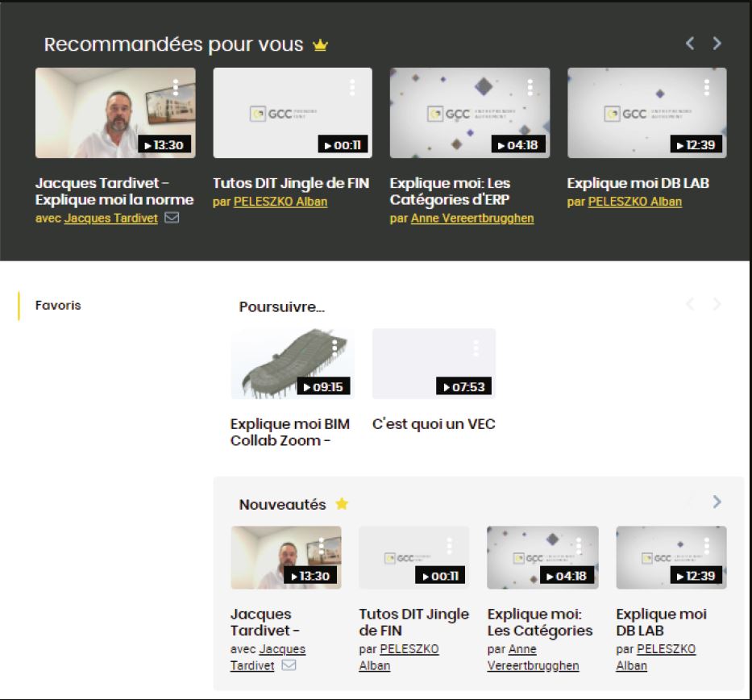Click envelope icon next to Jacques Tardivet in Recommandées
The height and width of the screenshot is (700, 752).
pos(172,218)
